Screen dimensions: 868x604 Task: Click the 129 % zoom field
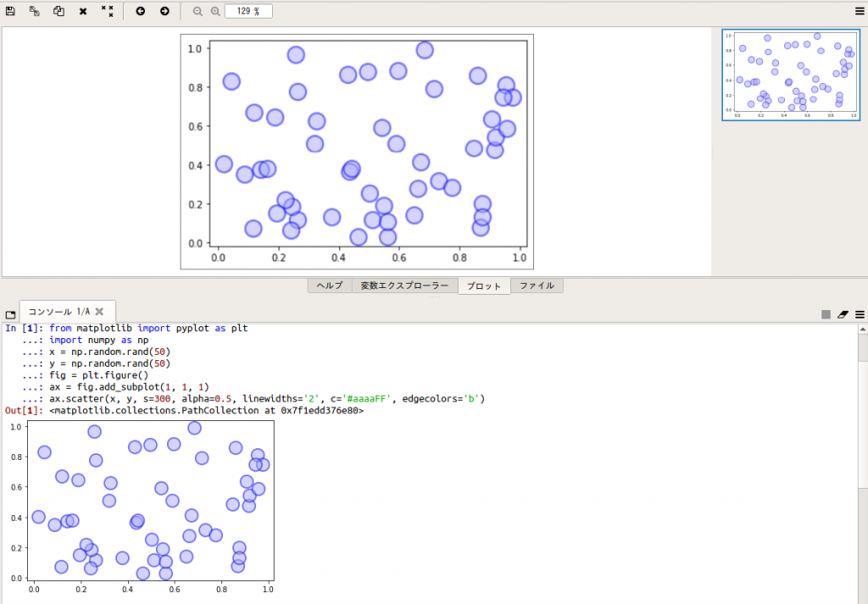[x=248, y=11]
